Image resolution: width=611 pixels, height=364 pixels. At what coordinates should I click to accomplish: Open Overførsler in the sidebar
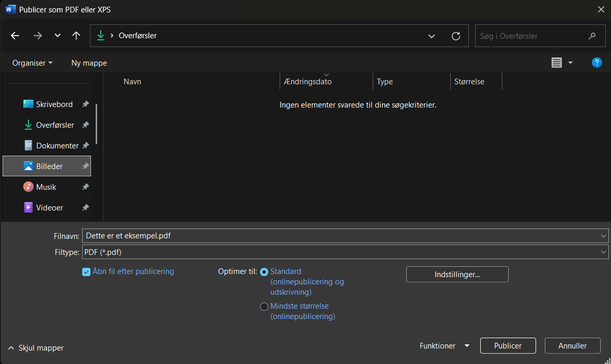(47, 125)
